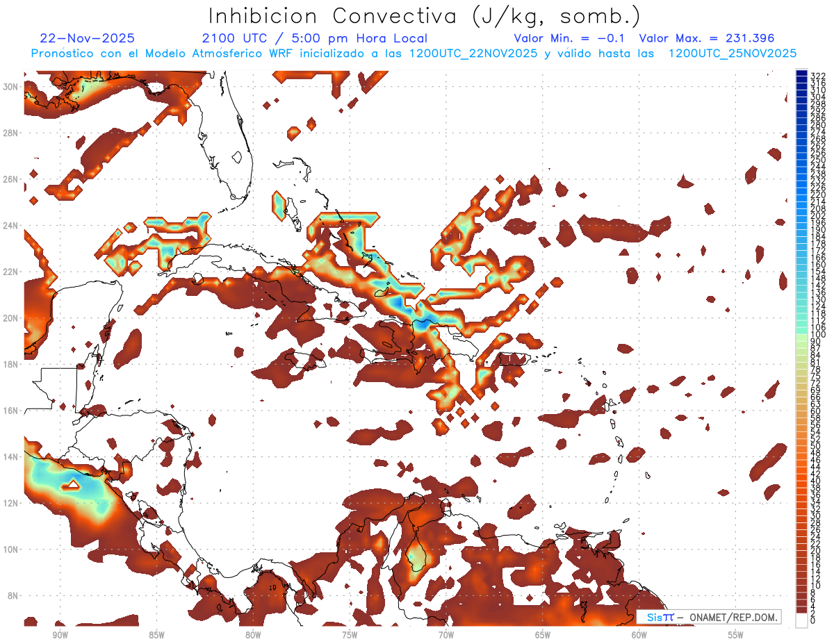Click the '100' colorbar value label
The image size is (834, 644).
[818, 334]
